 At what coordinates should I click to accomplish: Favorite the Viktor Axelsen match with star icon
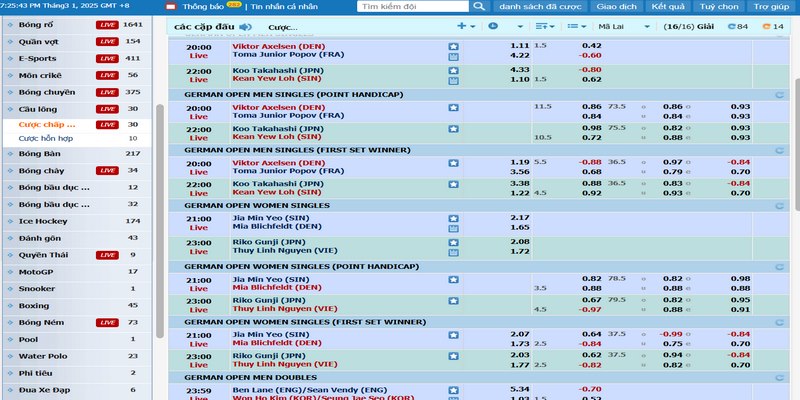453,47
